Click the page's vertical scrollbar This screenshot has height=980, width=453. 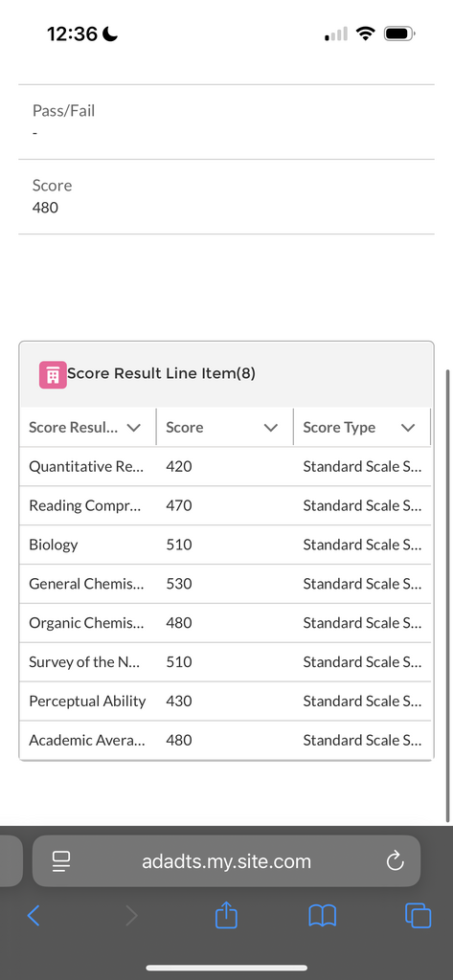tap(447, 595)
